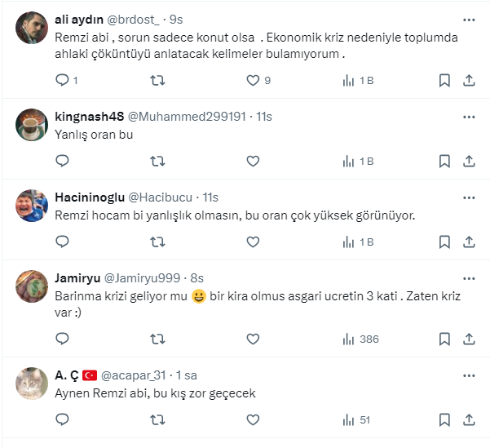Reply to Hacininoglu's tweet
The height and width of the screenshot is (448, 490).
click(63, 242)
